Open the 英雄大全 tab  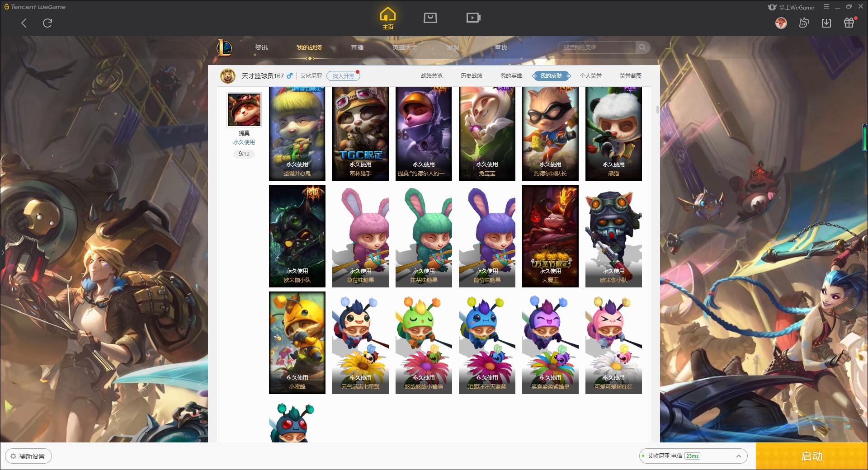point(405,47)
